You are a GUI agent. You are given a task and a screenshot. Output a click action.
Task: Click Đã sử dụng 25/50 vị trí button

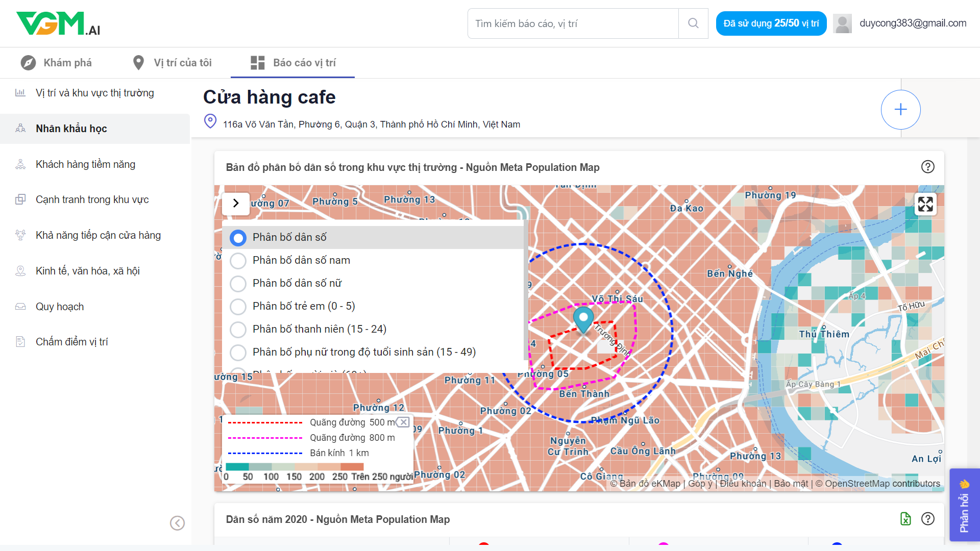pos(771,23)
